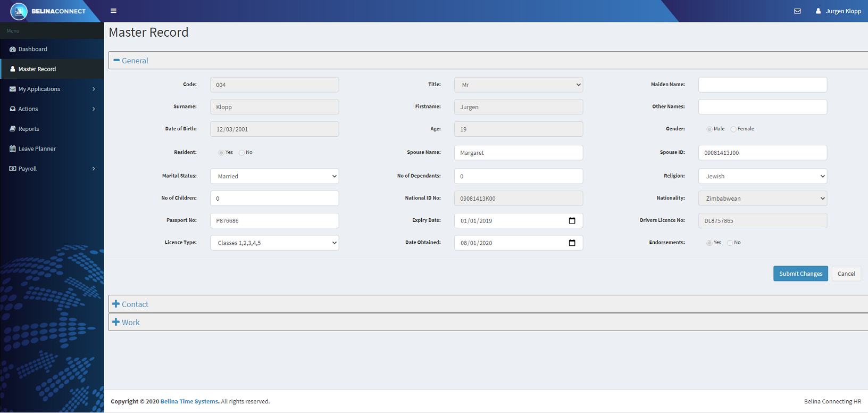Expand Actions submenu chevron
The image size is (868, 413).
(x=94, y=109)
